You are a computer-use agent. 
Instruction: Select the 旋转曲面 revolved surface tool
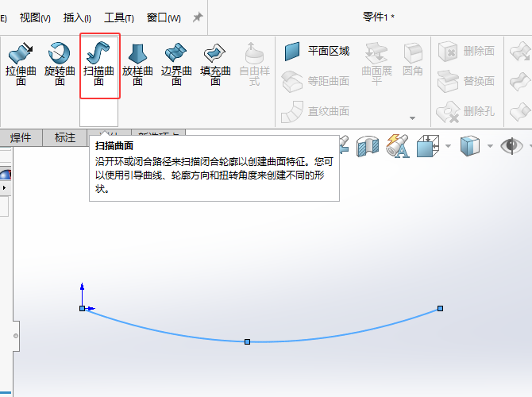point(60,64)
